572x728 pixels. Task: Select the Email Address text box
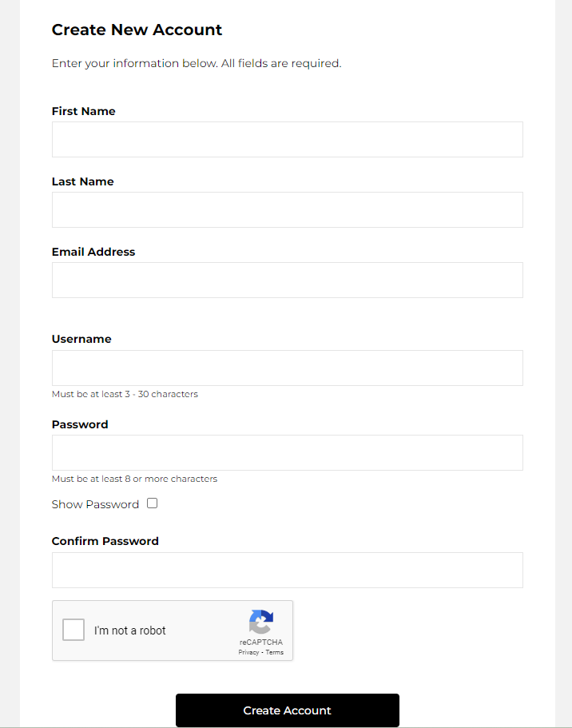[288, 280]
